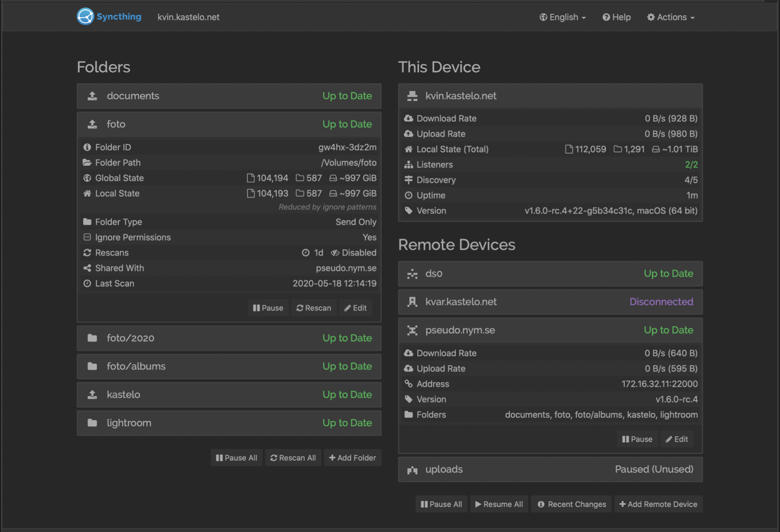Pause the pseudo.nym.se device

coord(637,439)
